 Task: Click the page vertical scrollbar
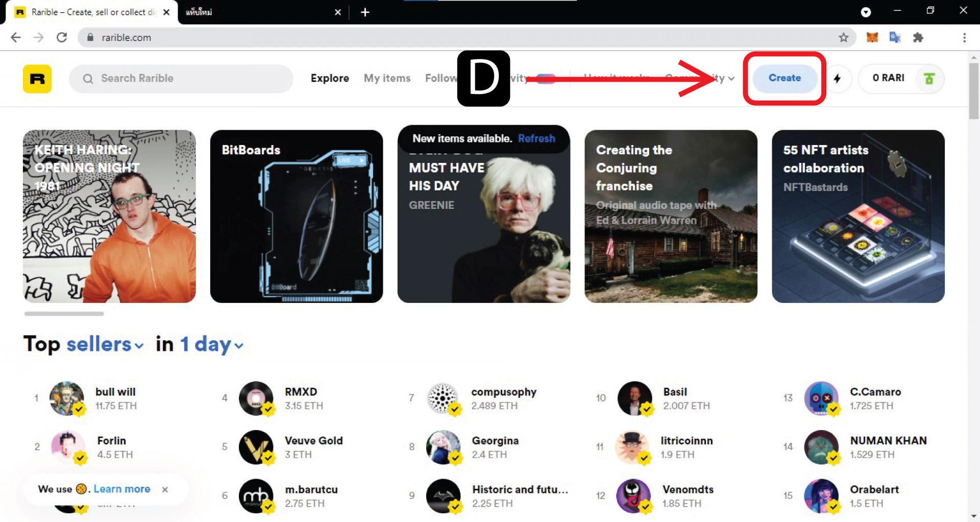pyautogui.click(x=974, y=92)
